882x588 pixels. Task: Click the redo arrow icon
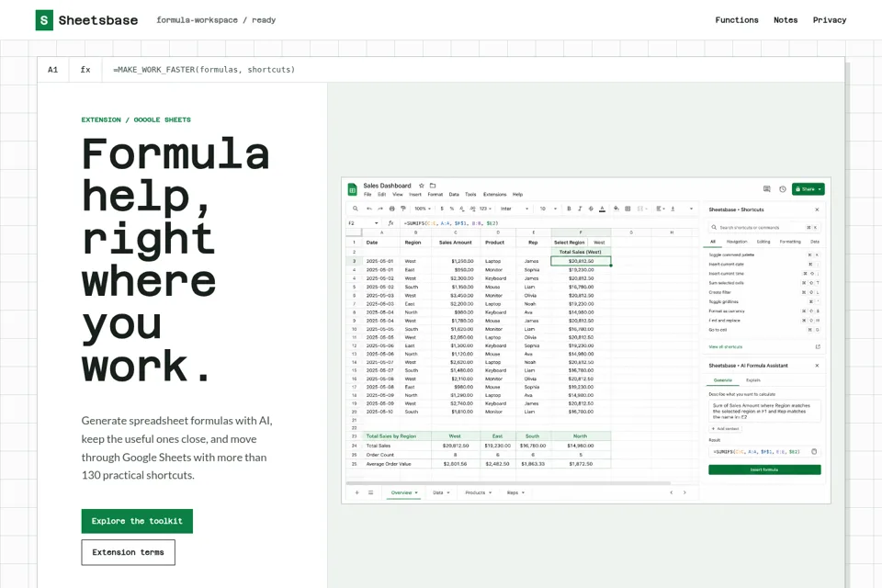coord(380,209)
